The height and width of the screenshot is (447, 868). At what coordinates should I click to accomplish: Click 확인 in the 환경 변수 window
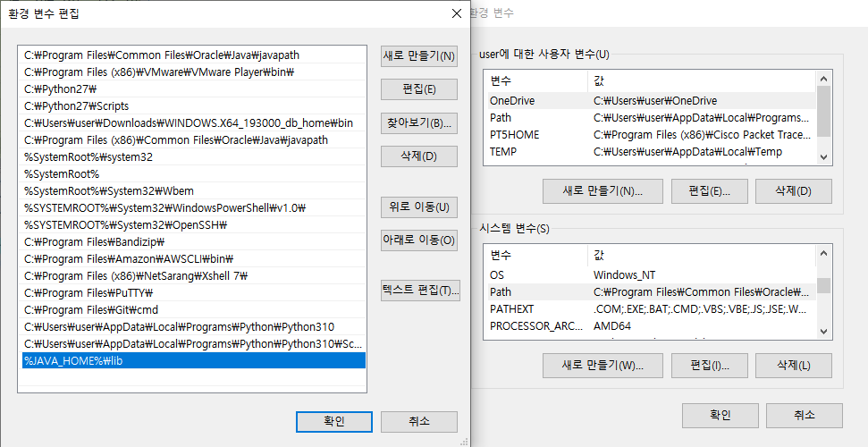point(721,415)
